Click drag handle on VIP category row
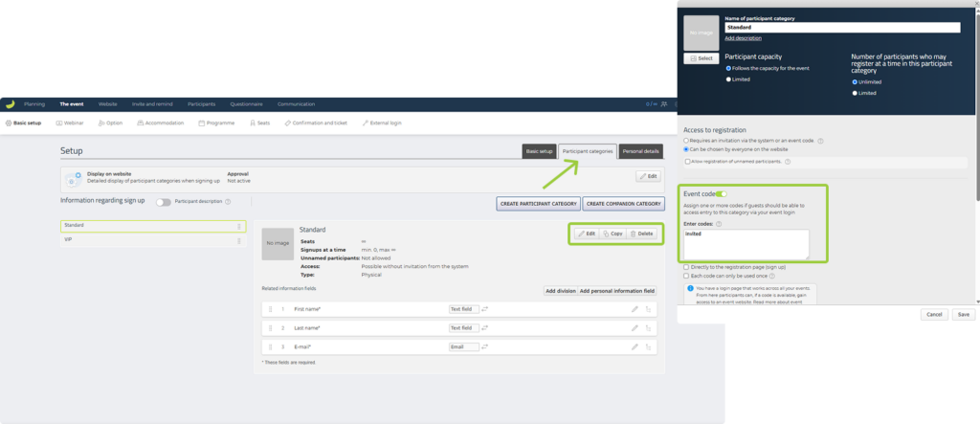 (238, 241)
